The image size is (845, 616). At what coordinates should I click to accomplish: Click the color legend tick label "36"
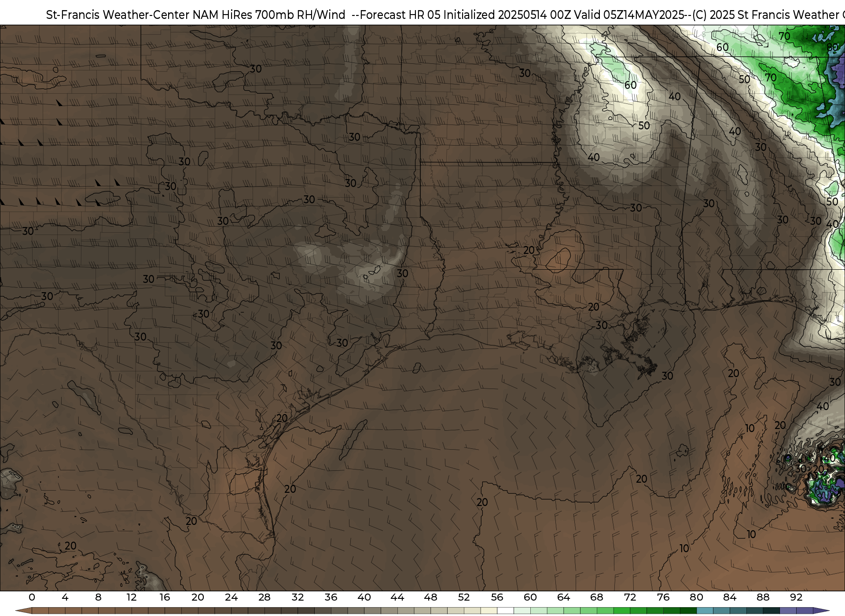(x=331, y=597)
